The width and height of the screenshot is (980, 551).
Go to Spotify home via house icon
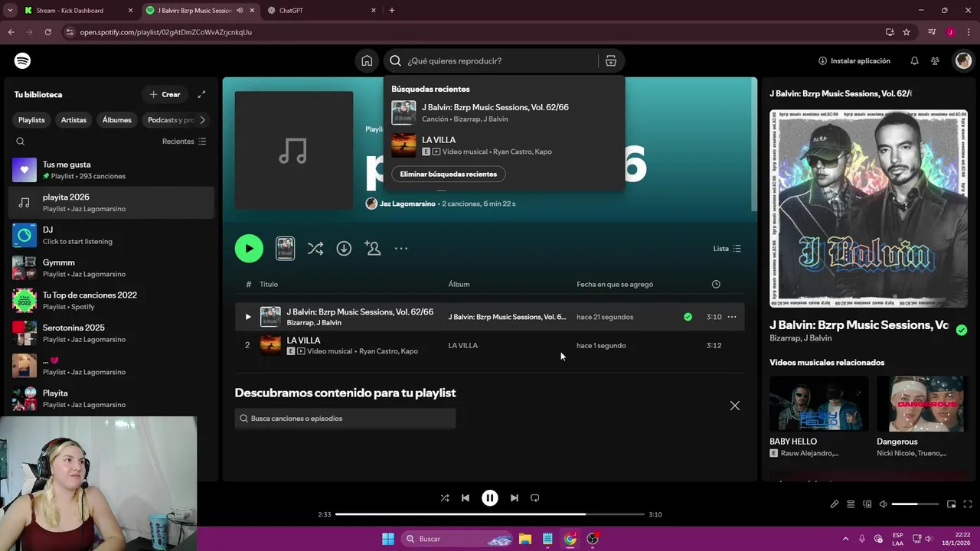(x=367, y=60)
